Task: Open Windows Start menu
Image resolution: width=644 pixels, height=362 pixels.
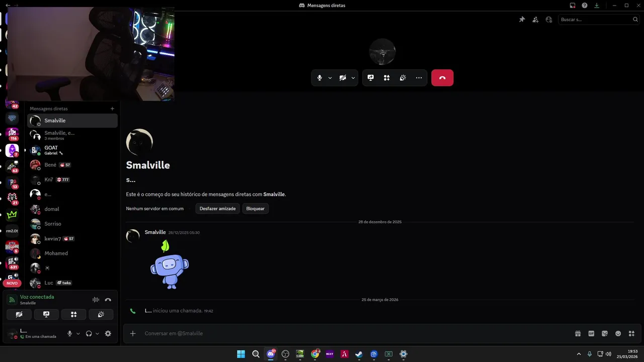Action: [x=241, y=354]
